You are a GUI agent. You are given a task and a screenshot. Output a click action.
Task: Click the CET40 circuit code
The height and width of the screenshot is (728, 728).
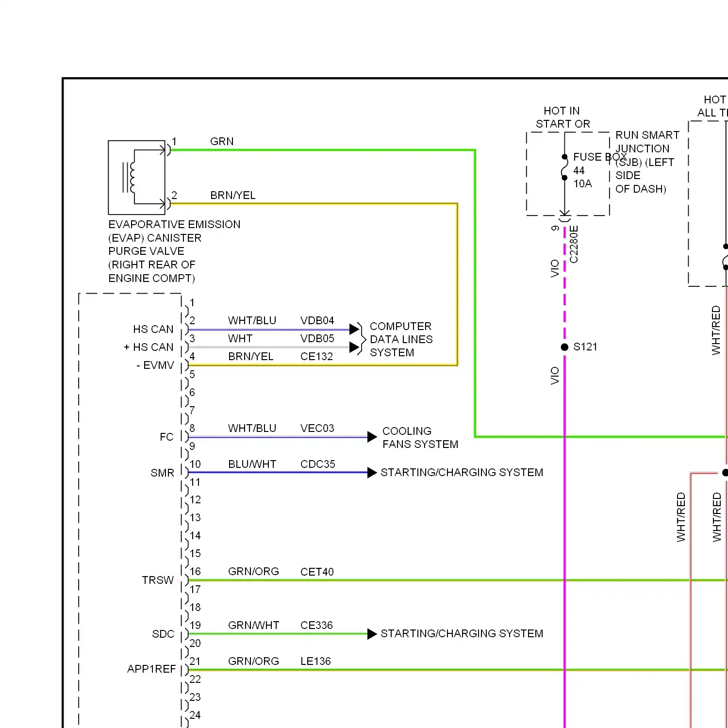pyautogui.click(x=317, y=572)
